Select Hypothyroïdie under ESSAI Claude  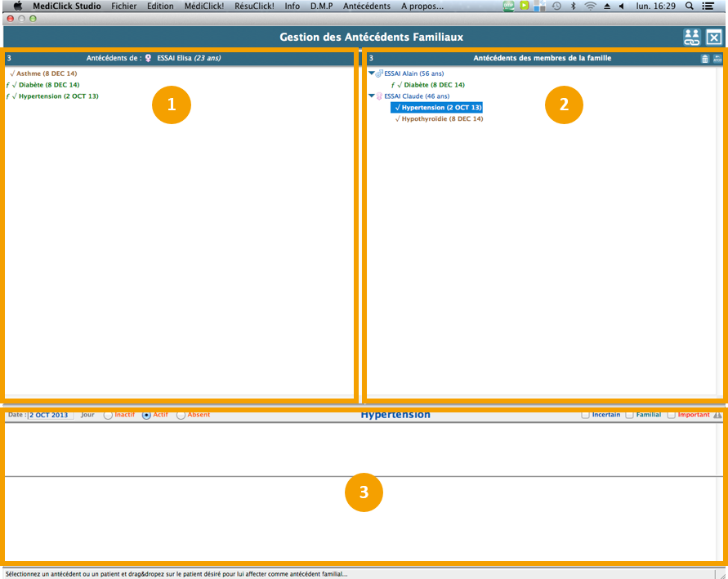pyautogui.click(x=441, y=119)
